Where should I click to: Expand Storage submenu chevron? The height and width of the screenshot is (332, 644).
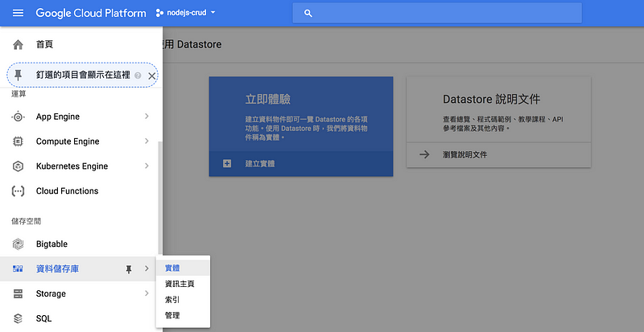(147, 293)
